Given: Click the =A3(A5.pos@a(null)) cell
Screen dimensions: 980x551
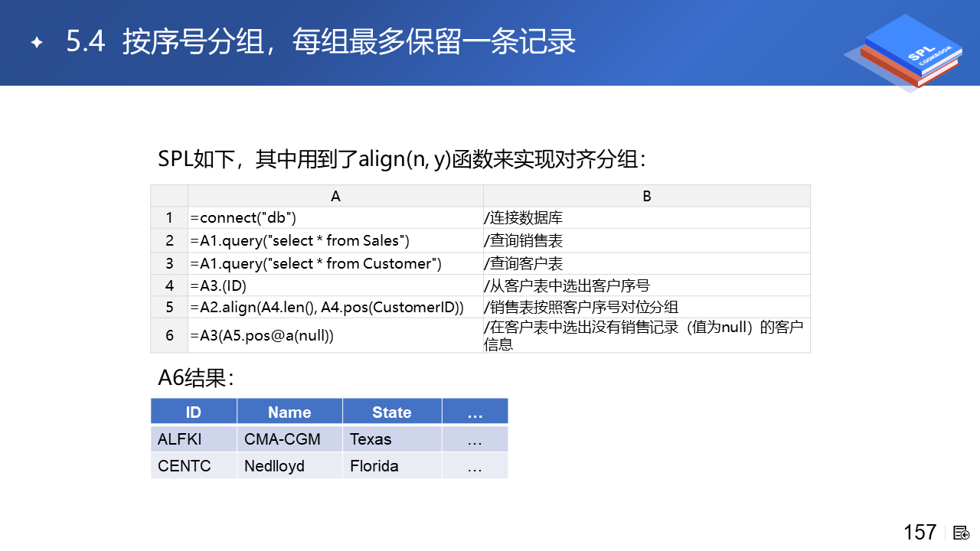Looking at the screenshot, I should (x=335, y=335).
